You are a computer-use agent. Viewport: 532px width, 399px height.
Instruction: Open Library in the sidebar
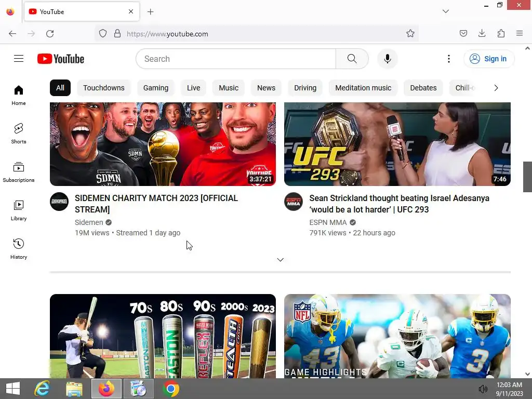tap(19, 210)
